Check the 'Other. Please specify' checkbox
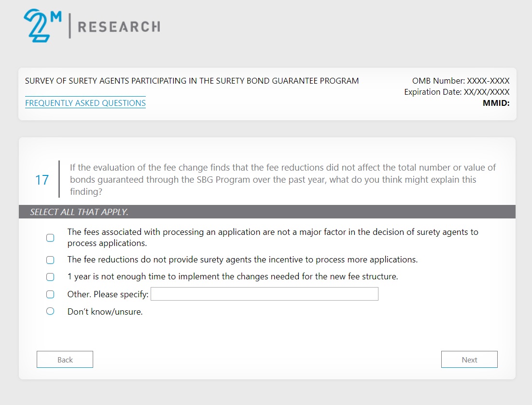Viewport: 532px width, 405px height. pos(50,294)
